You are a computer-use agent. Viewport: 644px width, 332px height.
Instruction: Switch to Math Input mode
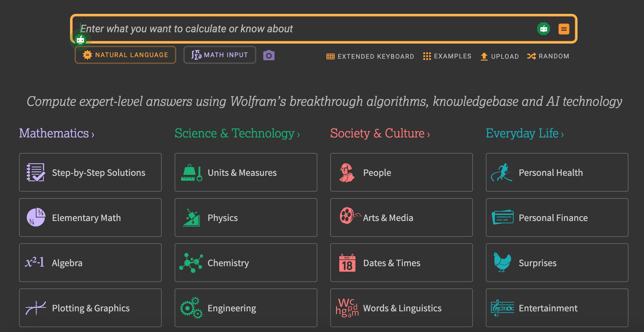coord(220,55)
